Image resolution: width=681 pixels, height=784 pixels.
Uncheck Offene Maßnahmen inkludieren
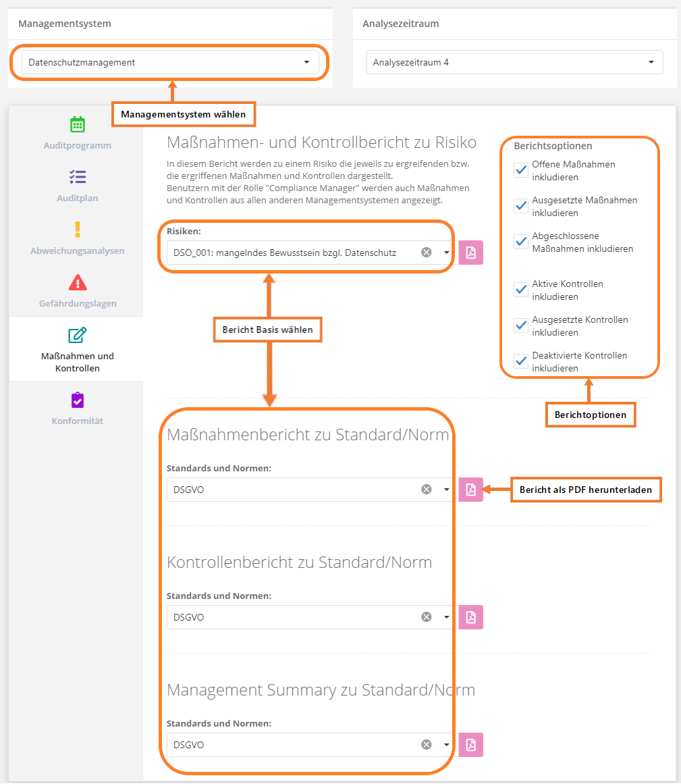tap(521, 170)
